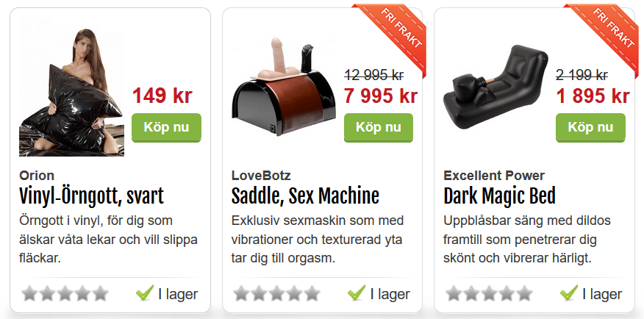Viewport: 644px width, 319px height.
Task: Click the Fri Frakt ribbon on Excellent Power card
Action: 604,35
